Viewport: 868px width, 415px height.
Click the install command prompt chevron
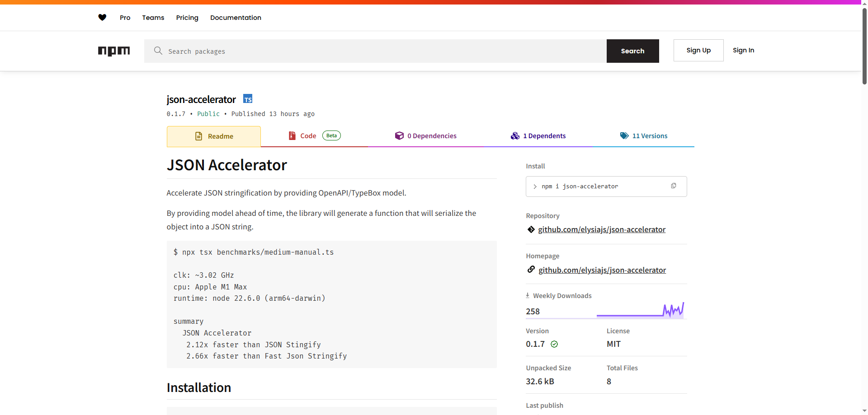(x=535, y=187)
